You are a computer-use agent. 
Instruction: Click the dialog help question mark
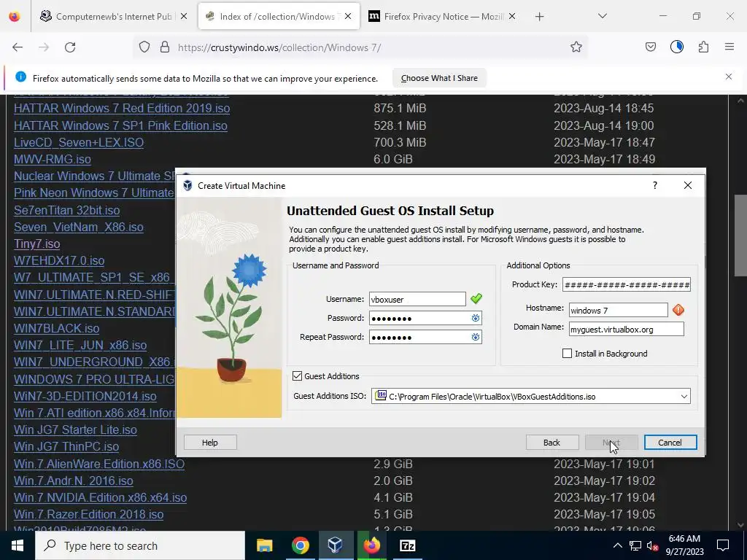pyautogui.click(x=655, y=185)
